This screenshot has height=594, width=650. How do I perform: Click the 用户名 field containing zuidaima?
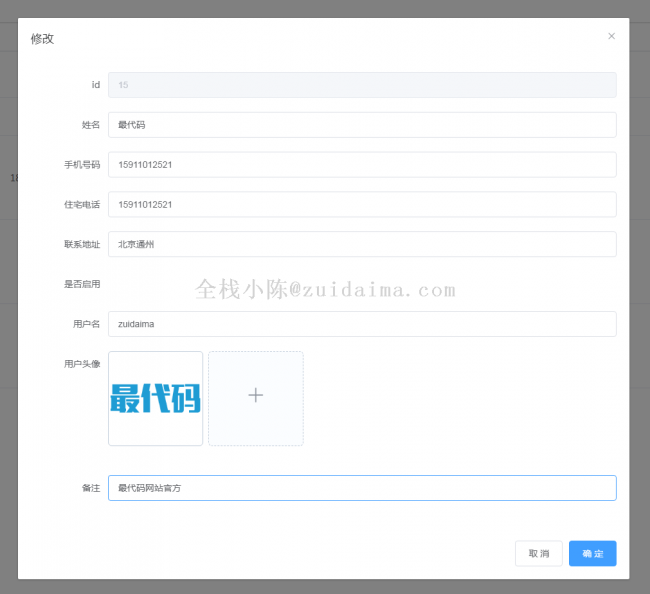pyautogui.click(x=361, y=324)
